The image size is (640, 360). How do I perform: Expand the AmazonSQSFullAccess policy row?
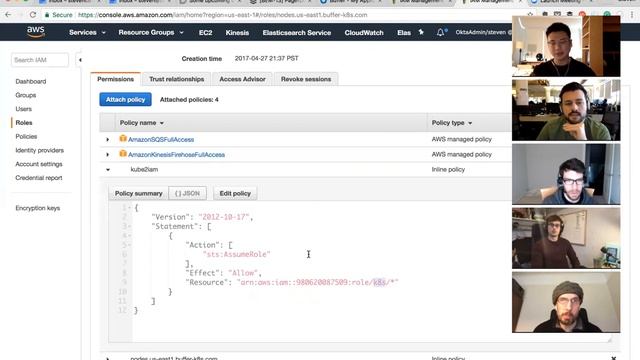108,140
